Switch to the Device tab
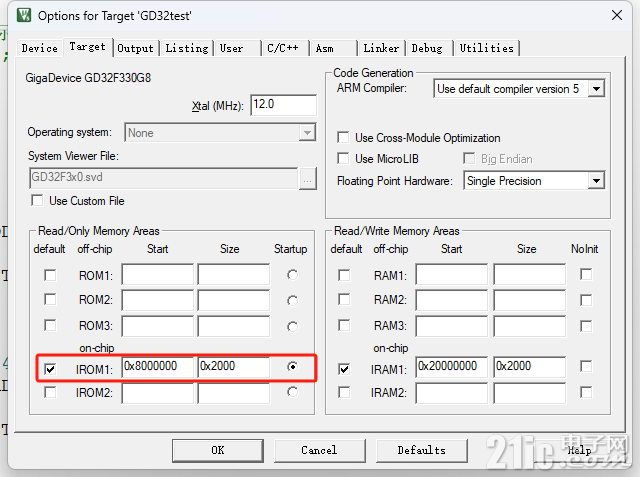Viewport: 640px width, 477px height. point(40,48)
